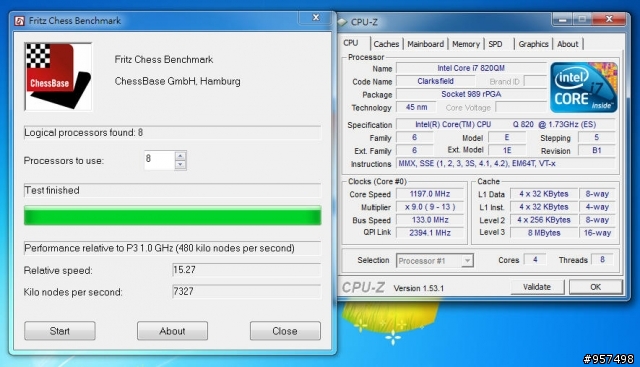The width and height of the screenshot is (640, 367).
Task: Minimize the CPU-Z window
Action: (562, 19)
